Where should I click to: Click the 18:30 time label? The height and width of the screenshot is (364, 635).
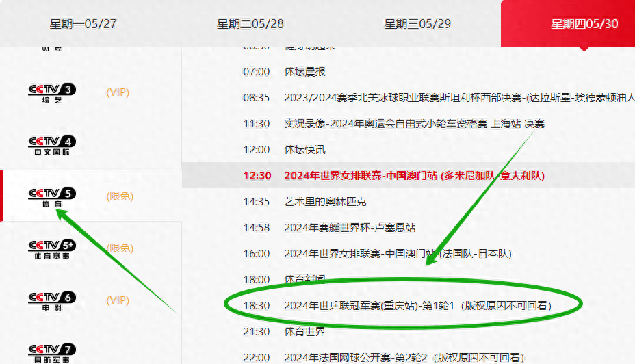[257, 305]
